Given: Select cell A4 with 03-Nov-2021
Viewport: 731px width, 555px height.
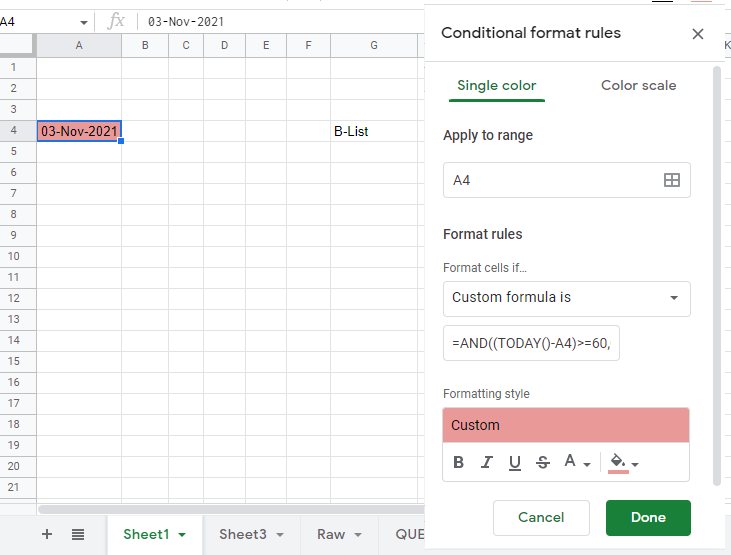Looking at the screenshot, I should [79, 131].
